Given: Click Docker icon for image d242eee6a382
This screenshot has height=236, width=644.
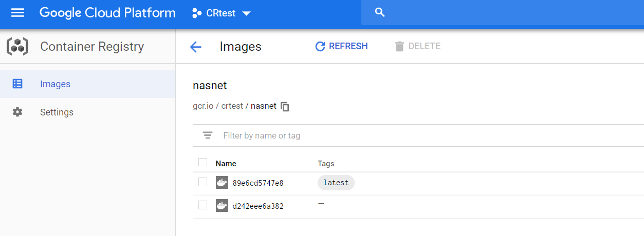Looking at the screenshot, I should pyautogui.click(x=222, y=206).
